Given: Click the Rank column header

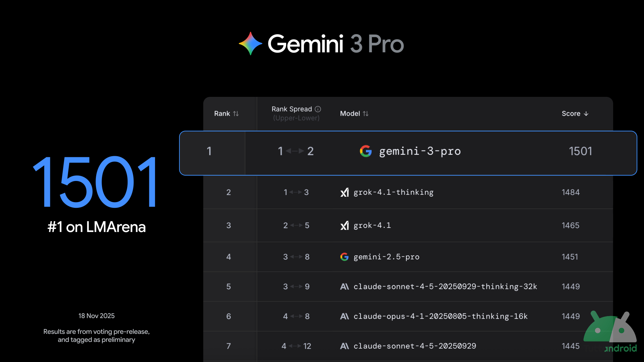Looking at the screenshot, I should (222, 114).
